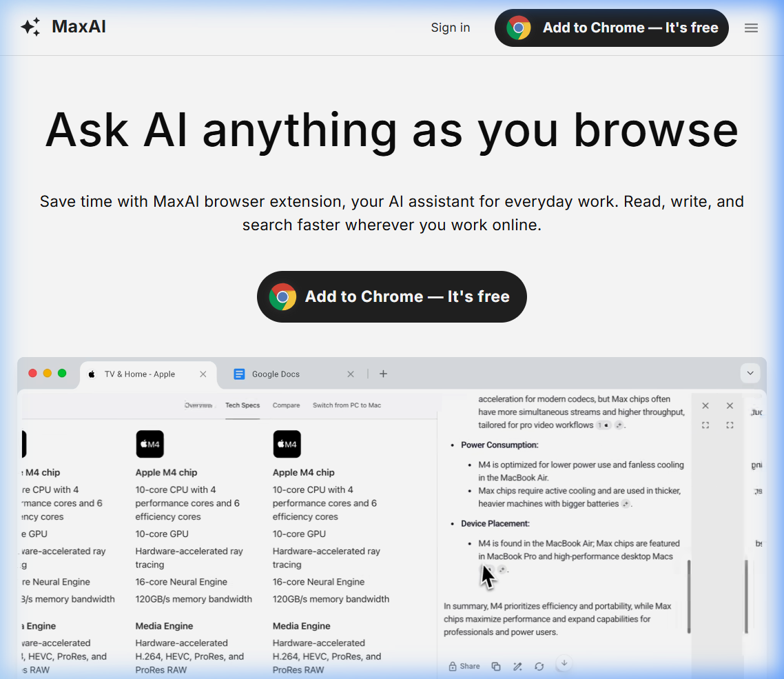
Task: Open the hamburger navigation menu
Action: coord(751,28)
